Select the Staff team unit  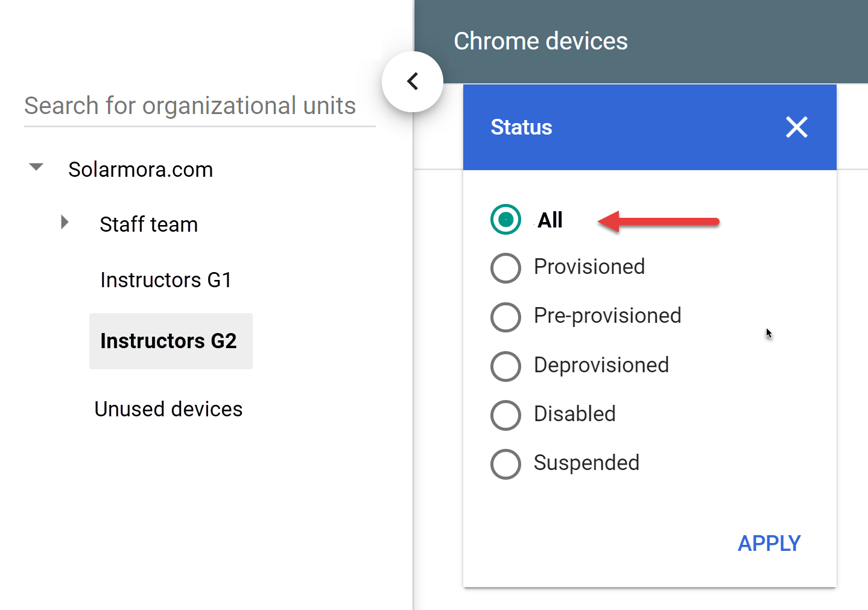148,224
